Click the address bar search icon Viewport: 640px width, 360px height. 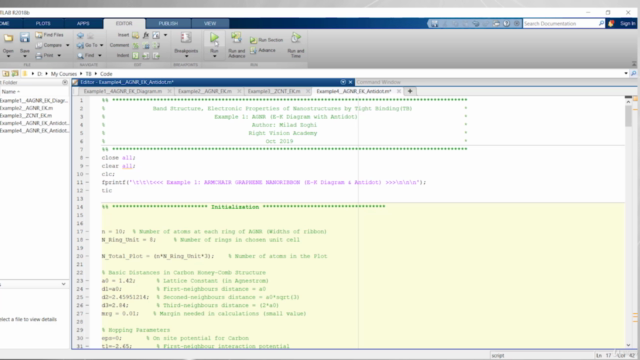[x=633, y=73]
